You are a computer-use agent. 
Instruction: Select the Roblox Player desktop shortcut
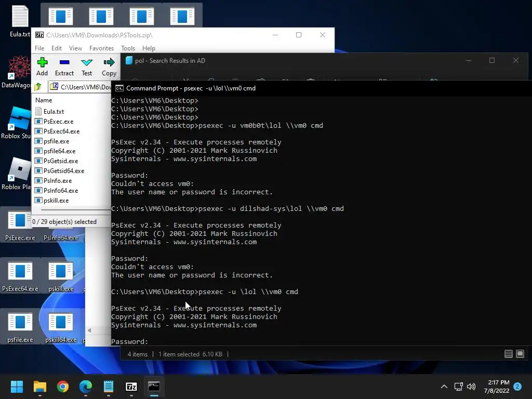point(16,174)
